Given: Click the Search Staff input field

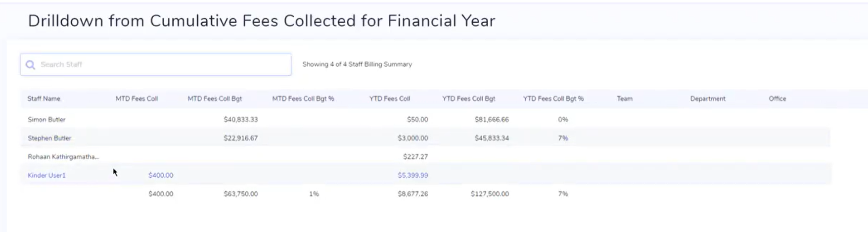Looking at the screenshot, I should 163,65.
